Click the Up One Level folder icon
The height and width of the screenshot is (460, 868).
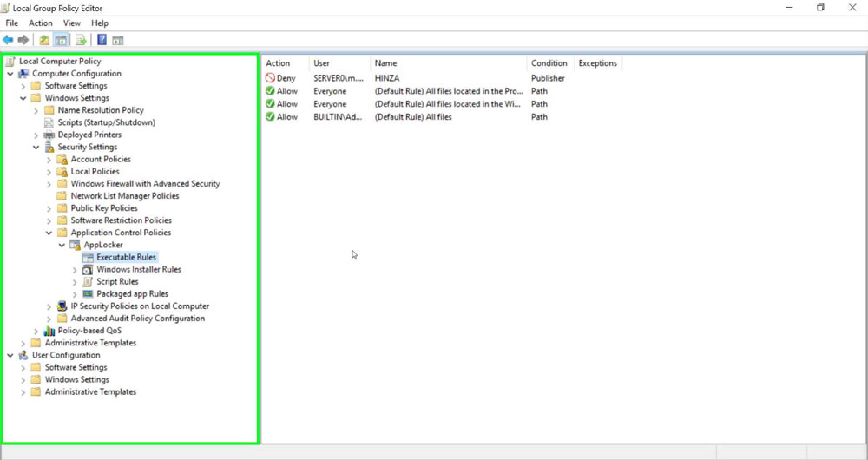(x=44, y=40)
